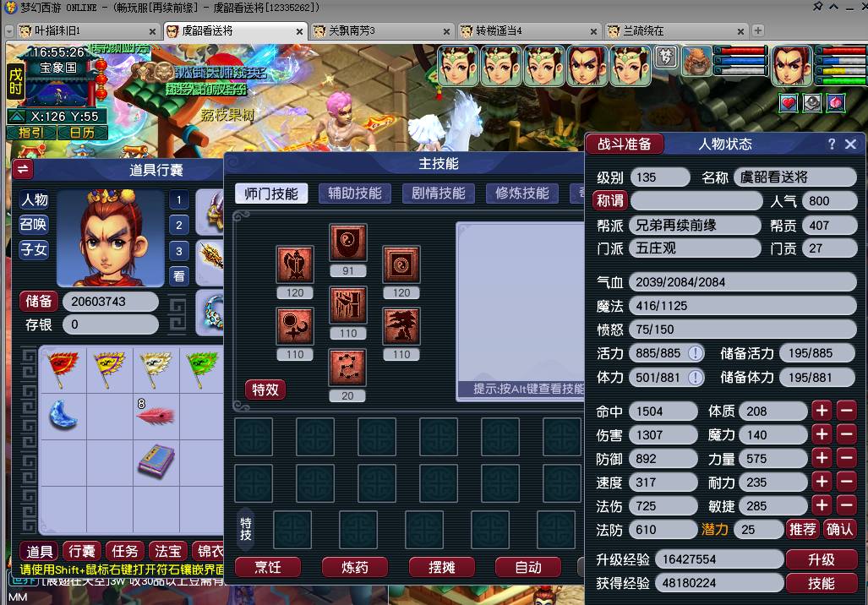868x605 pixels.
Task: Click the heart icon below the character portrait
Action: (x=789, y=103)
